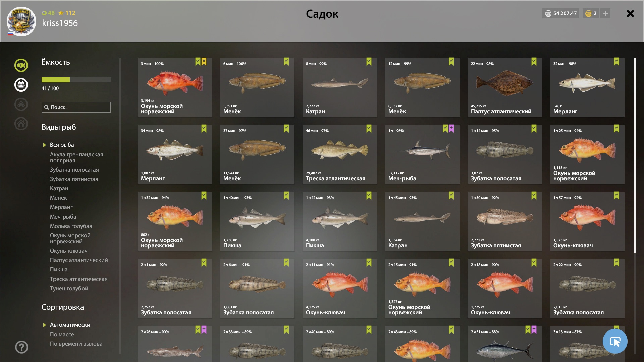Filter fish list by Меч-рыба
Image resolution: width=644 pixels, height=362 pixels.
[x=63, y=217]
